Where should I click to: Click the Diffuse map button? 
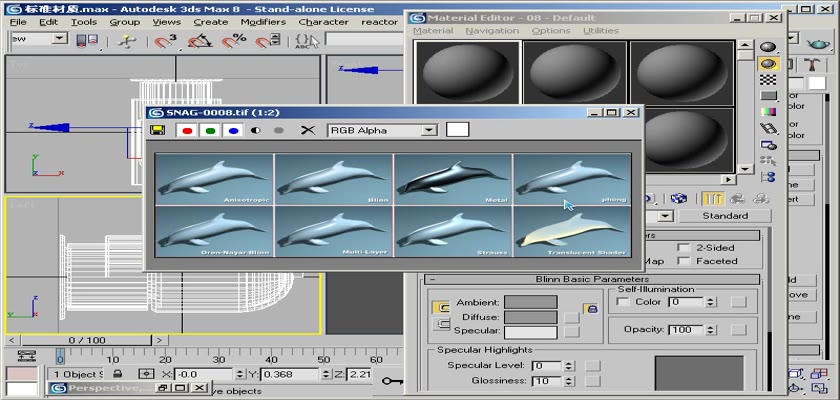pyautogui.click(x=572, y=318)
